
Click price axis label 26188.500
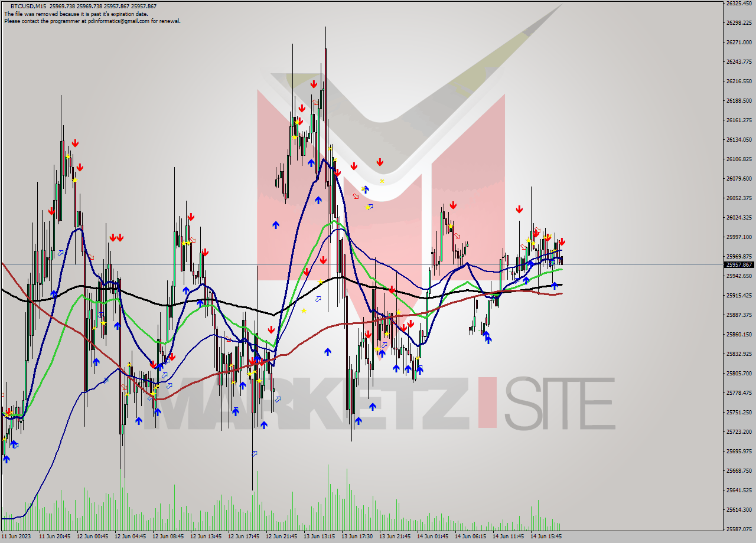click(x=739, y=100)
